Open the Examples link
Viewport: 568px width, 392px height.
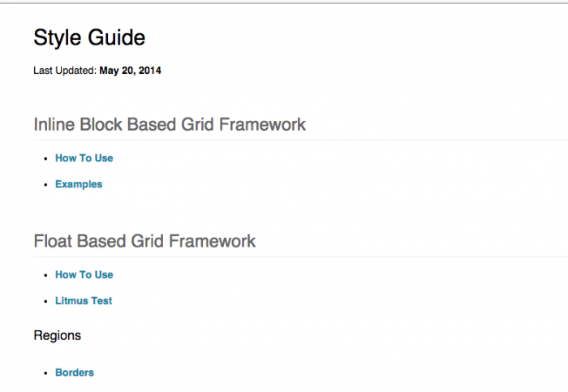79,184
